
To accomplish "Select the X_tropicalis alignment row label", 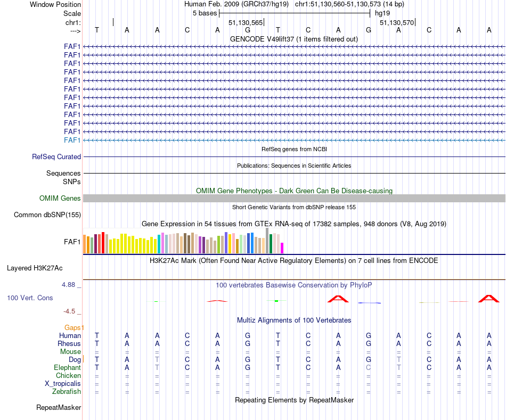I will click(x=63, y=384).
